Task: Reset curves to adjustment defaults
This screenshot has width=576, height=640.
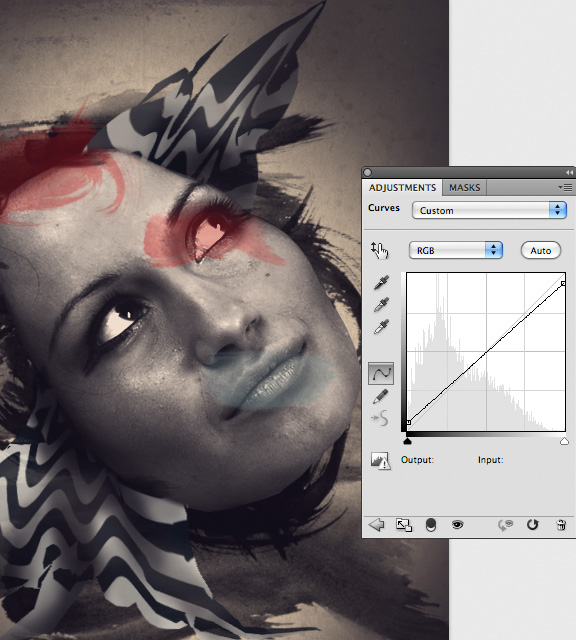Action: (x=532, y=524)
